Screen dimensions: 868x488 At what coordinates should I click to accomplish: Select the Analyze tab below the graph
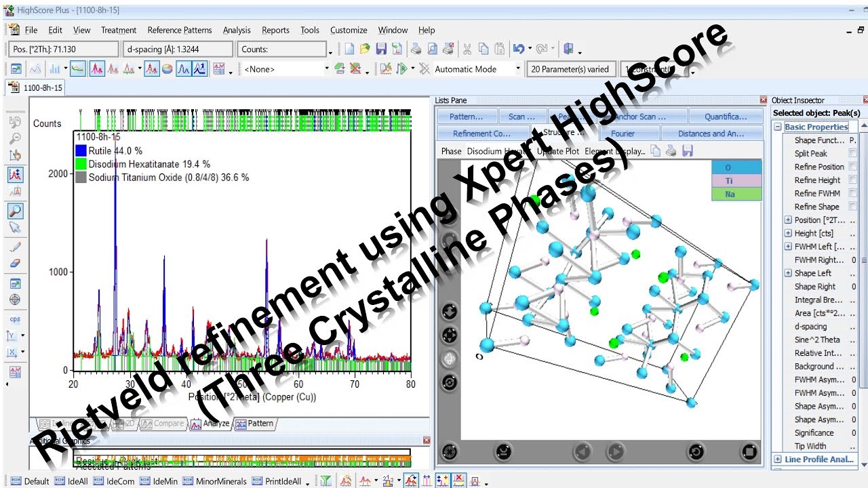pyautogui.click(x=210, y=424)
